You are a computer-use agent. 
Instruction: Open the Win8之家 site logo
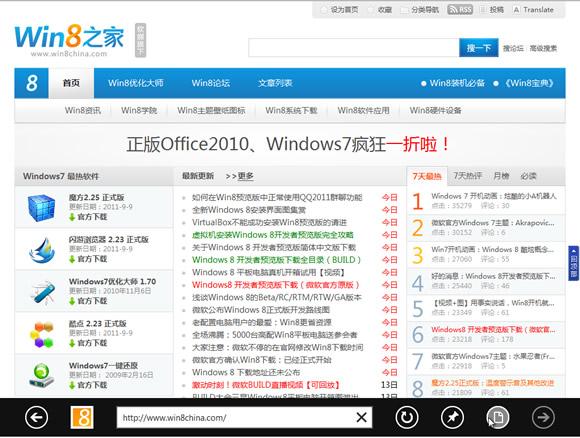pos(69,40)
